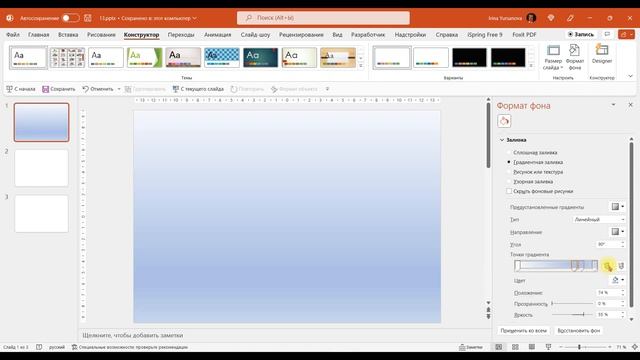Image resolution: width=640 pixels, height=360 pixels.
Task: Fit slide to window icon
Action: 635,347
